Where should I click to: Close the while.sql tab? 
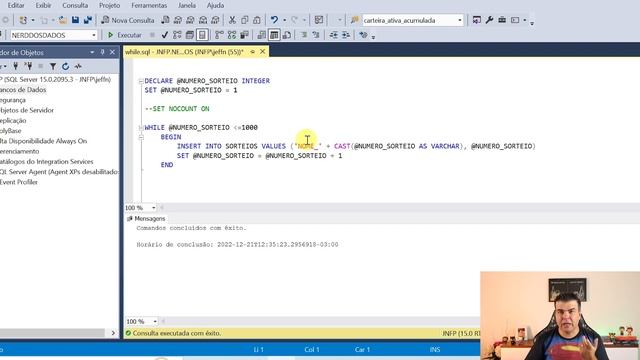(262, 51)
